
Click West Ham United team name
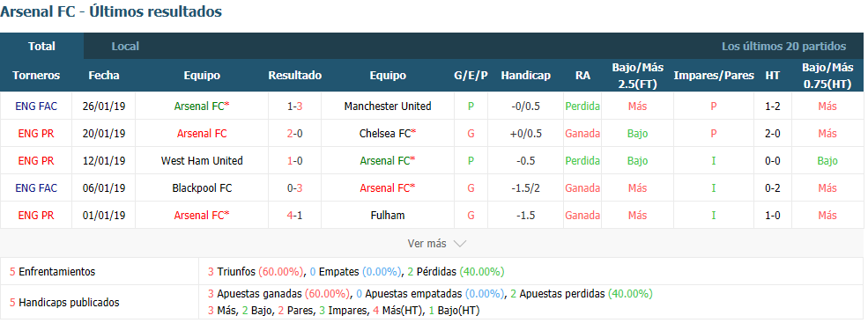coord(202,161)
